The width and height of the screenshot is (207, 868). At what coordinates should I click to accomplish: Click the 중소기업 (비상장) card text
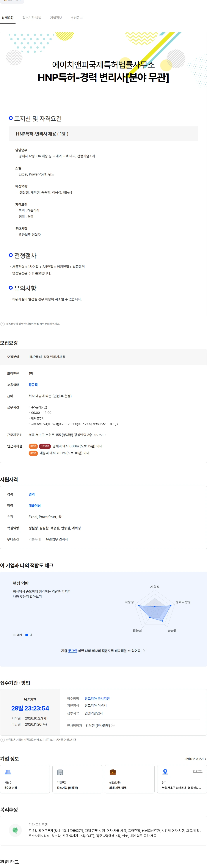coord(67,788)
